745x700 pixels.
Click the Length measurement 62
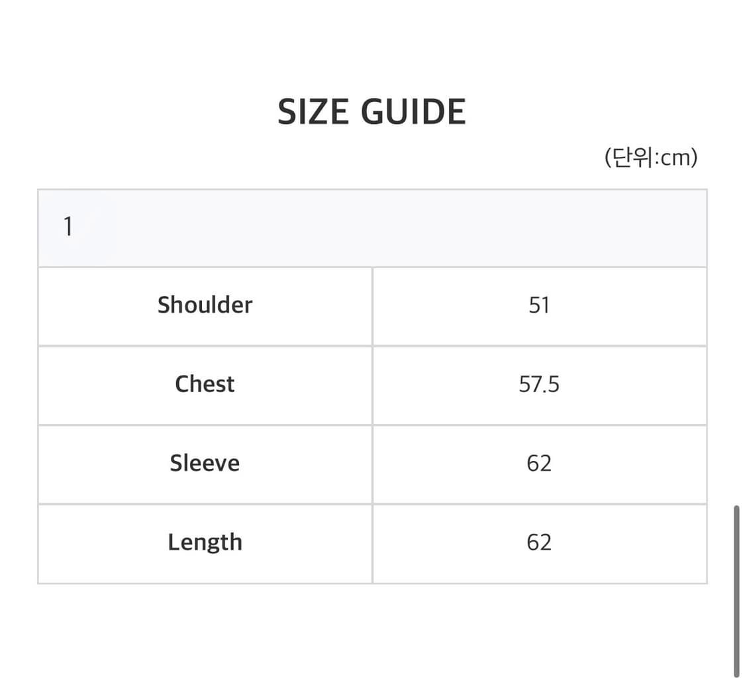pos(539,542)
